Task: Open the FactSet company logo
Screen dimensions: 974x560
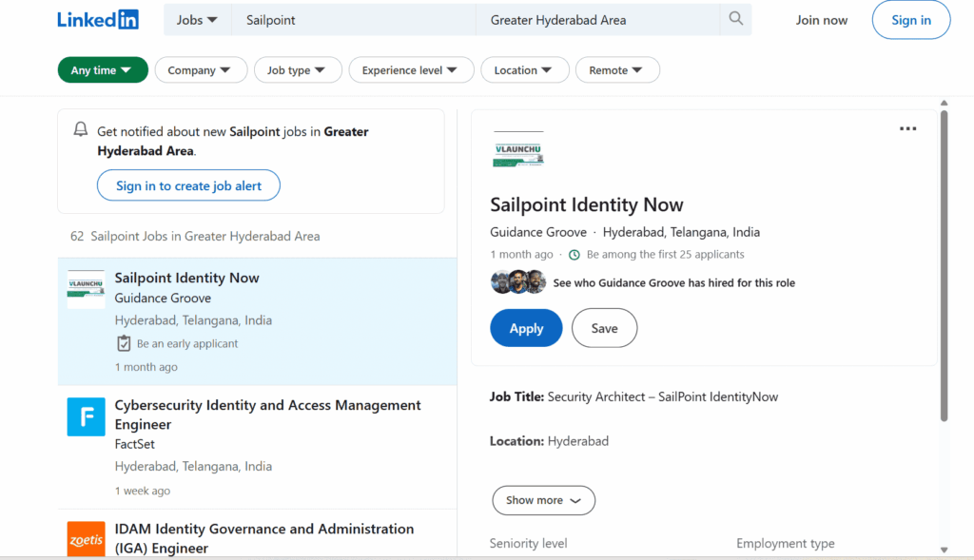Action: pyautogui.click(x=86, y=416)
